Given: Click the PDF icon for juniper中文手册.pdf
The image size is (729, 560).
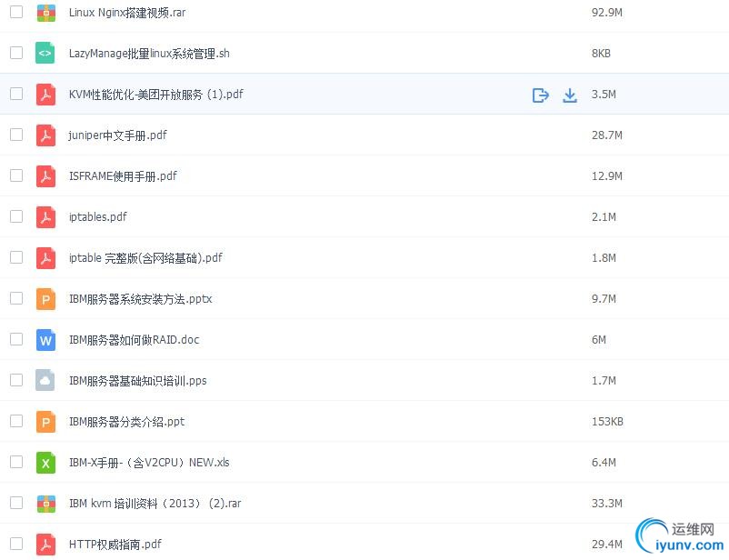Looking at the screenshot, I should (45, 135).
